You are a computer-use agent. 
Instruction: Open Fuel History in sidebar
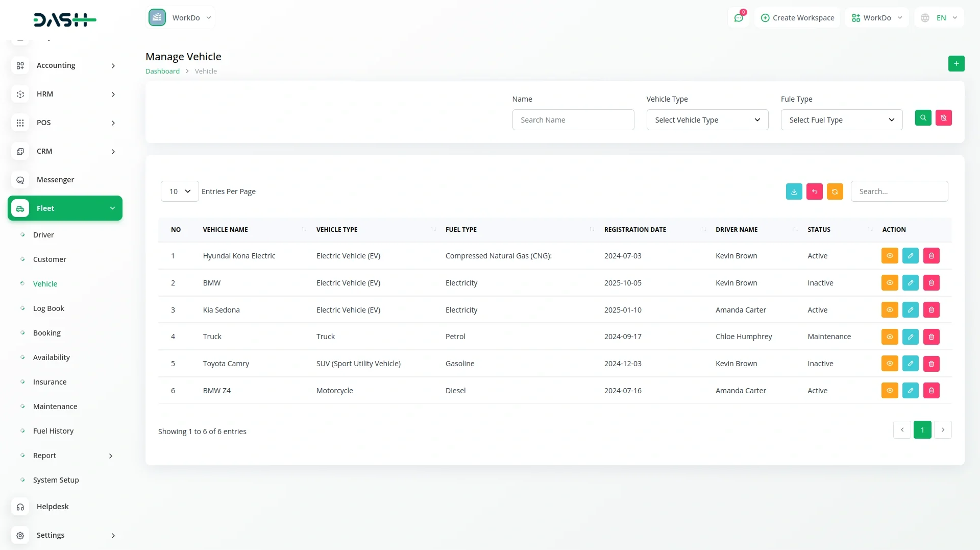tap(53, 431)
